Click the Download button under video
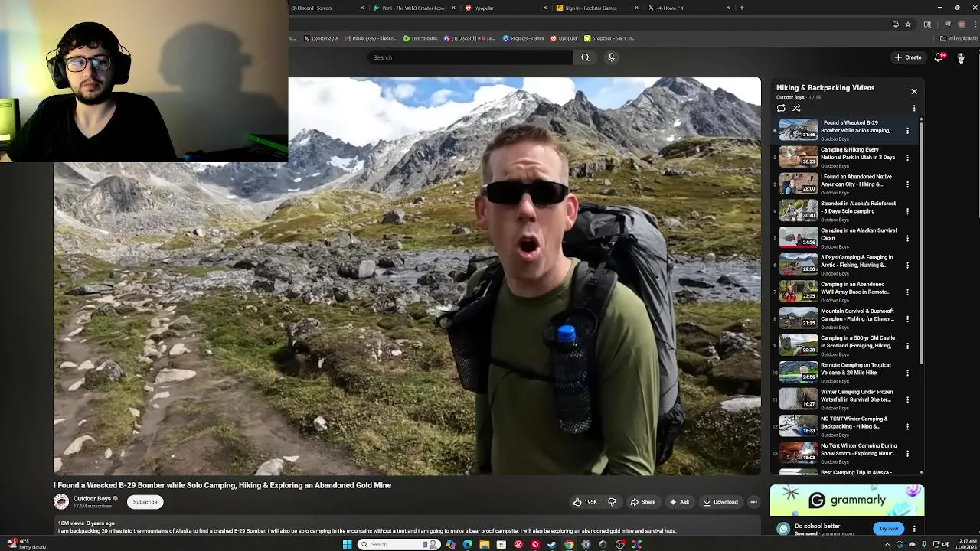This screenshot has height=551, width=980. tap(720, 502)
